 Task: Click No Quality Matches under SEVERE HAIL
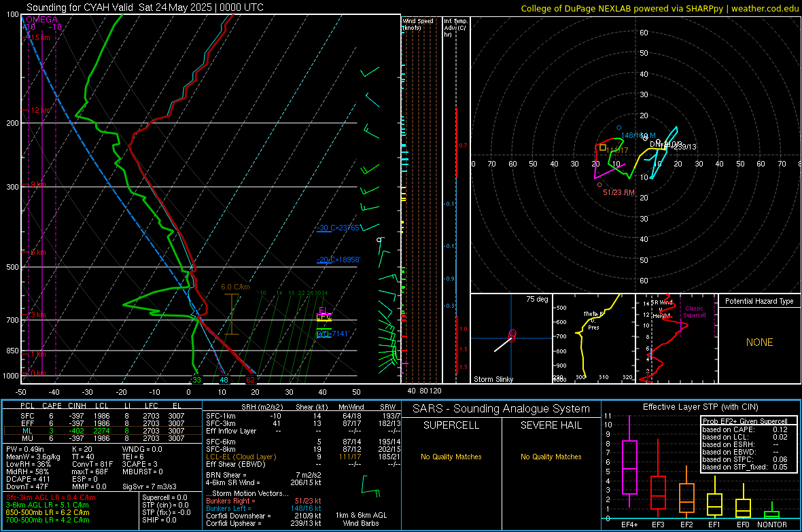(551, 457)
